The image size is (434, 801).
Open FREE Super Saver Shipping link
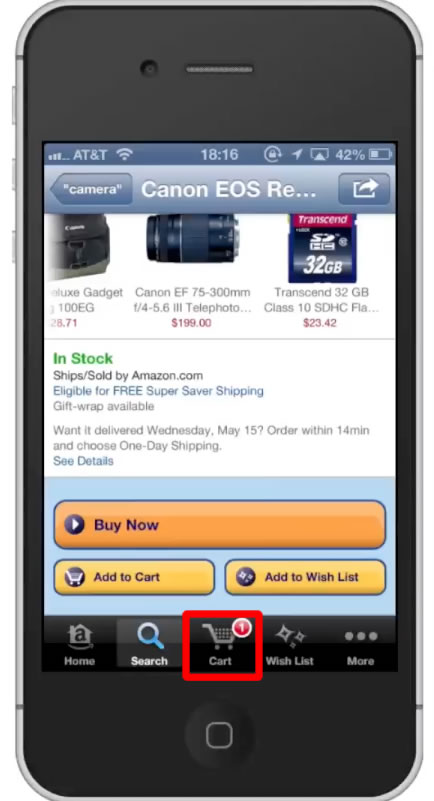158,391
